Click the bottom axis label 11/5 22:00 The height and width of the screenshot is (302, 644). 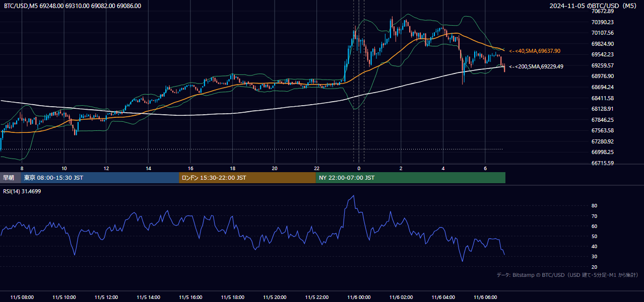tap(316, 297)
